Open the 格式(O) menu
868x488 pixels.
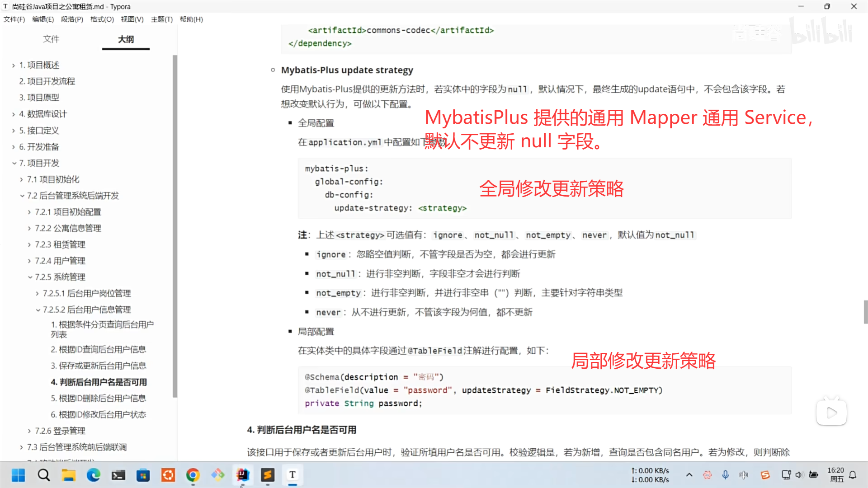click(x=102, y=19)
